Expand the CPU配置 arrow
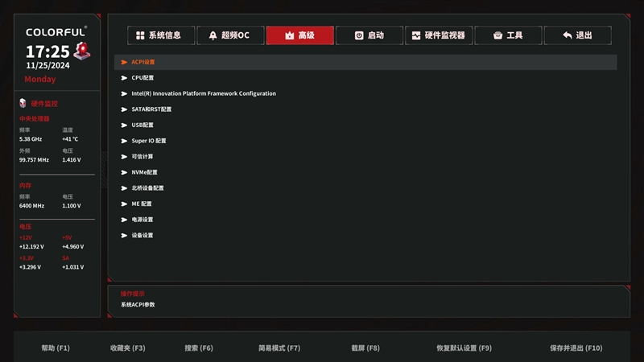Viewport: 644px width, 362px height. tap(124, 77)
